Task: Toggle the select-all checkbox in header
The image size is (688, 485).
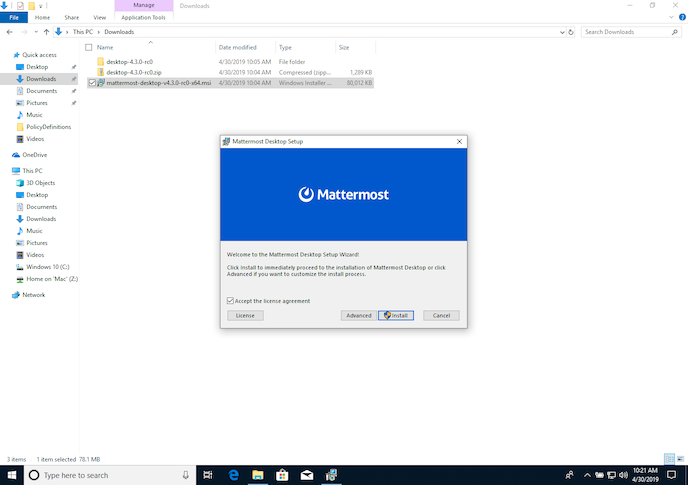Action: tap(88, 47)
